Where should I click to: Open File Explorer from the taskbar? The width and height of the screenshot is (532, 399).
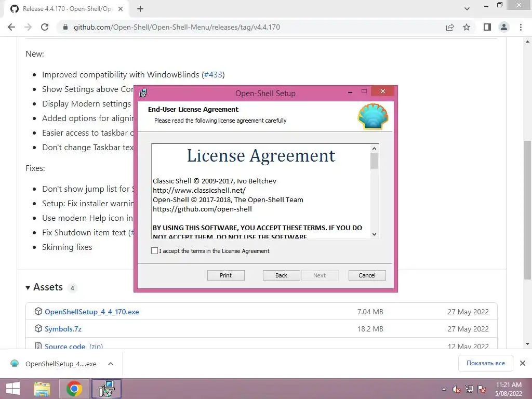42,389
